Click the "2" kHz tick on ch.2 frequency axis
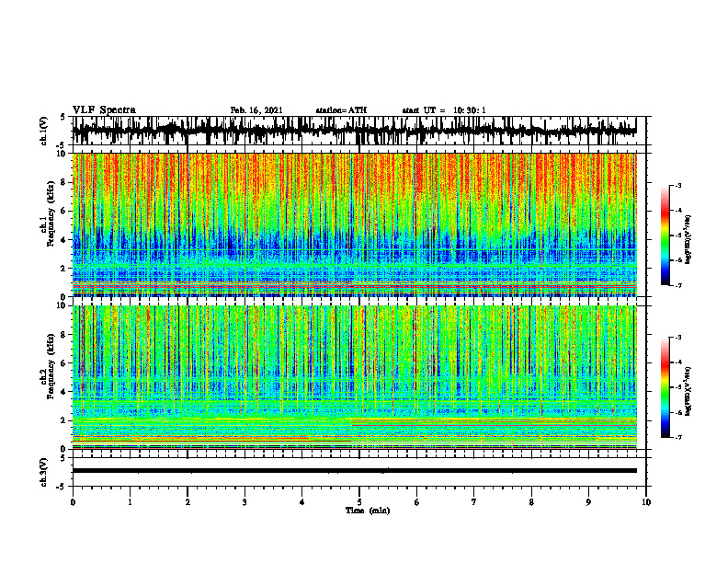This screenshot has height=563, width=728. pyautogui.click(x=64, y=420)
